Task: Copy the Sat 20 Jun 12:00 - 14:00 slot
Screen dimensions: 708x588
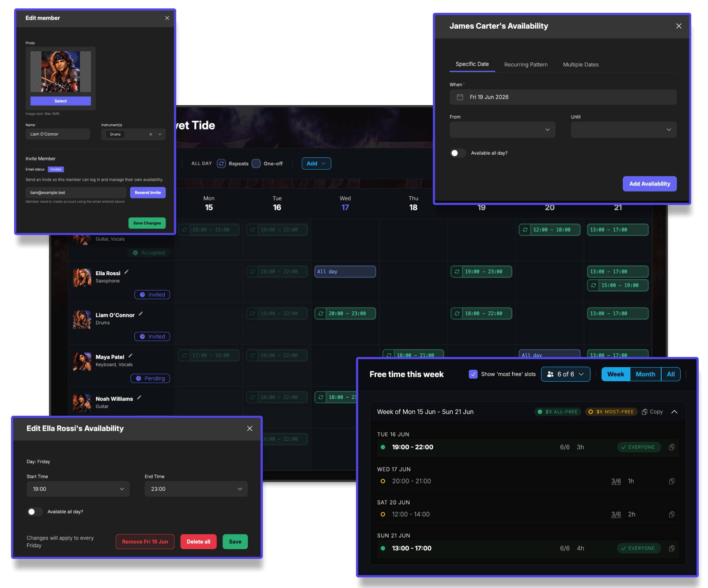Action: click(x=672, y=514)
